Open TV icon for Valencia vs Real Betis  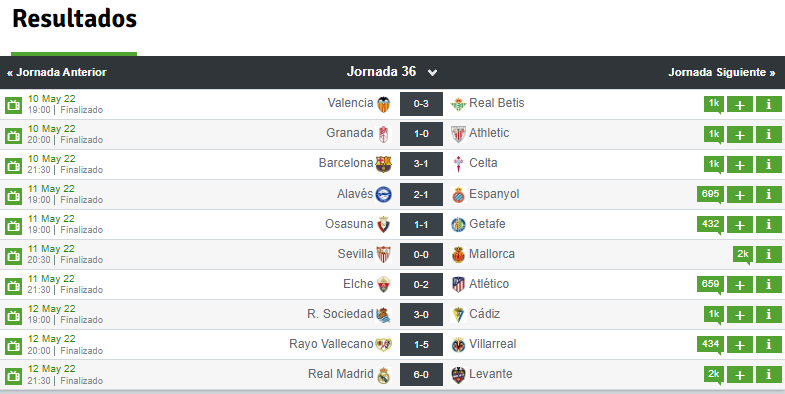click(14, 105)
